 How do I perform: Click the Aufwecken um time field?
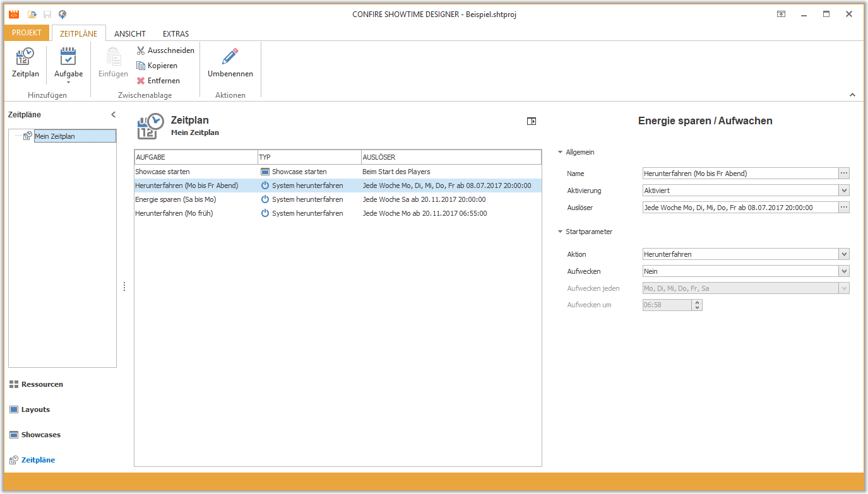tap(667, 305)
